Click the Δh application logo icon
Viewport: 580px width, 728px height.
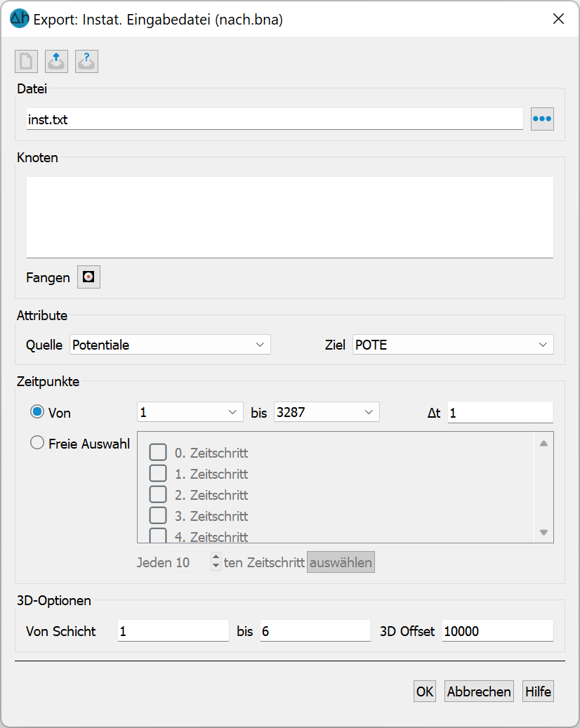[20, 19]
